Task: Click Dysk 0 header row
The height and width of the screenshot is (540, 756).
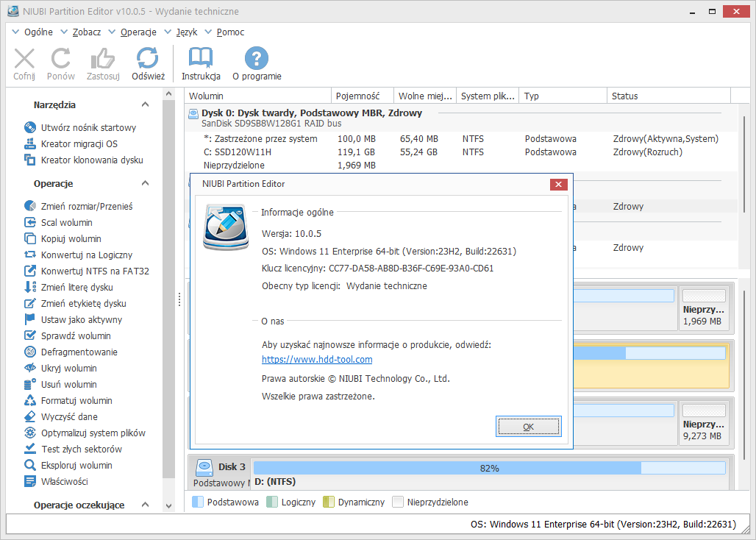Action: [461, 118]
